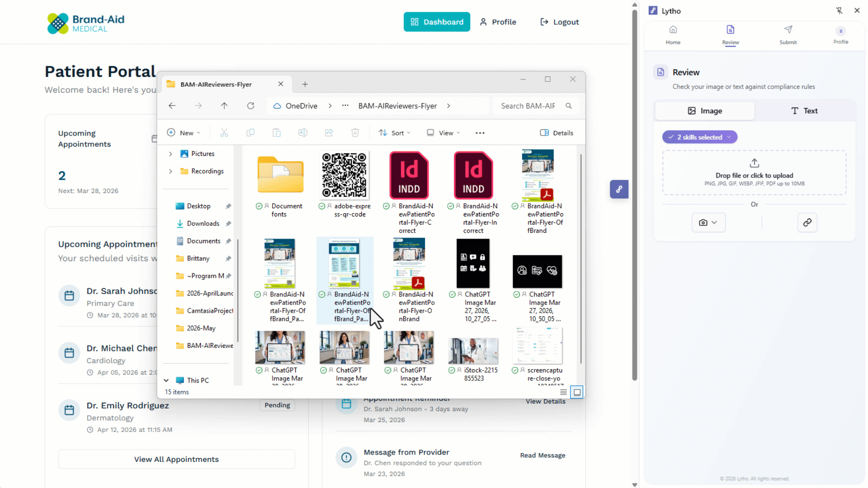Viewport: 868px width, 488px height.
Task: Refresh the File Explorer folder
Action: (x=250, y=106)
